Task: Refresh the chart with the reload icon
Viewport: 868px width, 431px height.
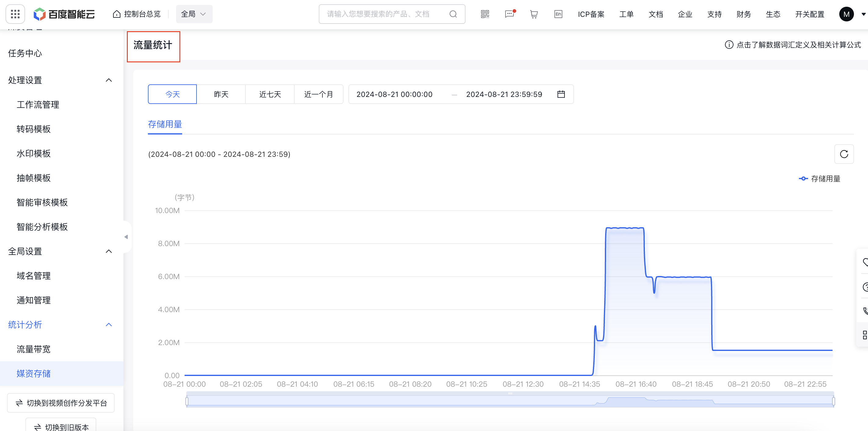Action: tap(844, 154)
